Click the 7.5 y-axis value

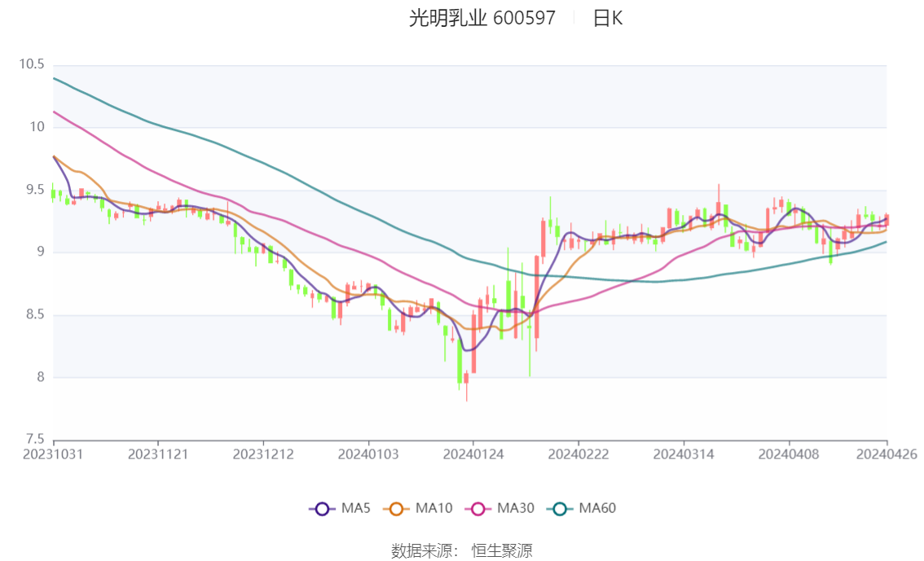point(35,439)
